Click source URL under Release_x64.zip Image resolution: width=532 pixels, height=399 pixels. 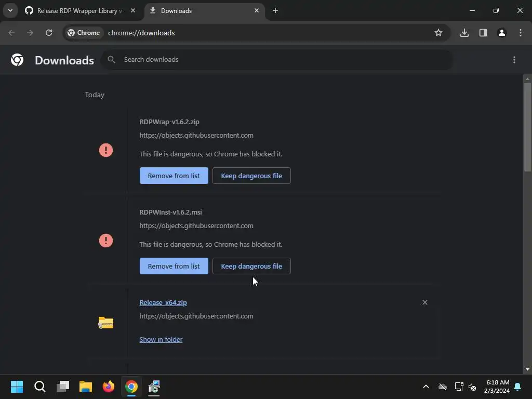[196, 316]
